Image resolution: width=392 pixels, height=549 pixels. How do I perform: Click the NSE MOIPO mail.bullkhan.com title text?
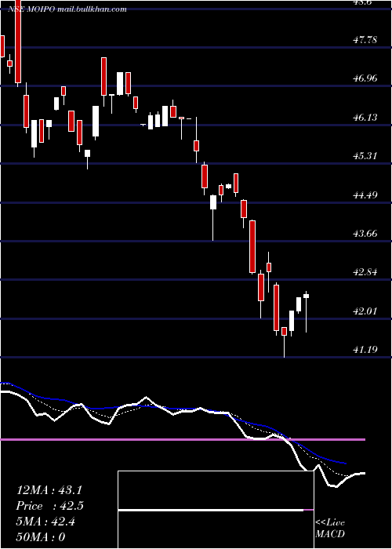pyautogui.click(x=67, y=9)
